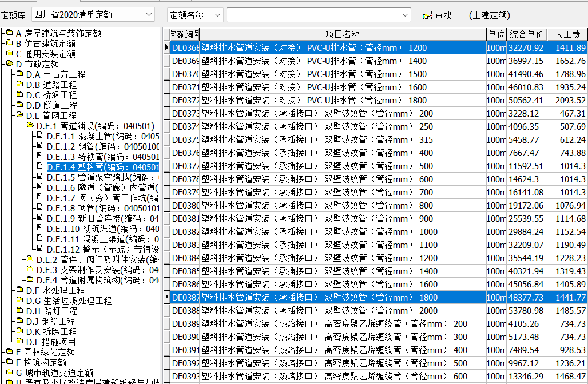Click document icon of D.E.1.1 混凝土管
Screen dimensions: 588x384
[39, 135]
